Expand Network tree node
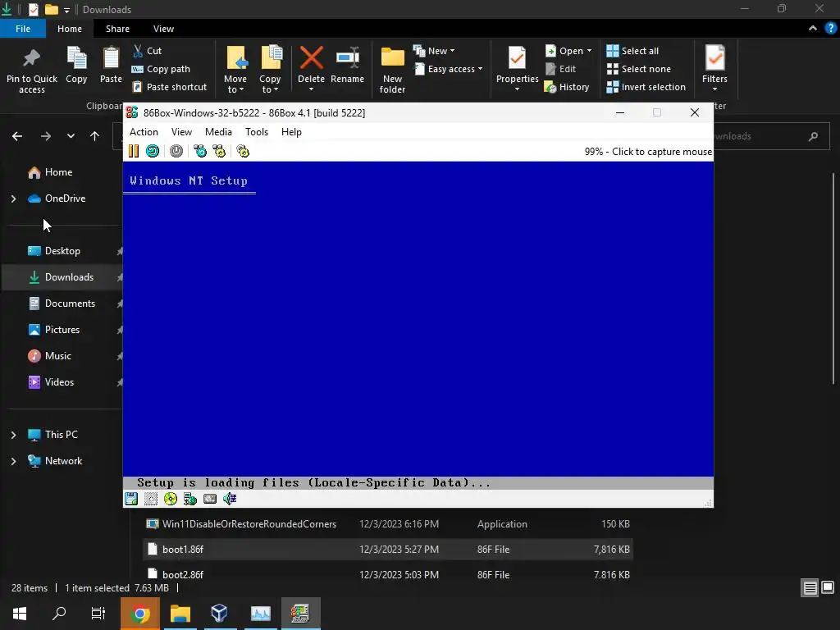Image resolution: width=840 pixels, height=630 pixels. coord(13,461)
